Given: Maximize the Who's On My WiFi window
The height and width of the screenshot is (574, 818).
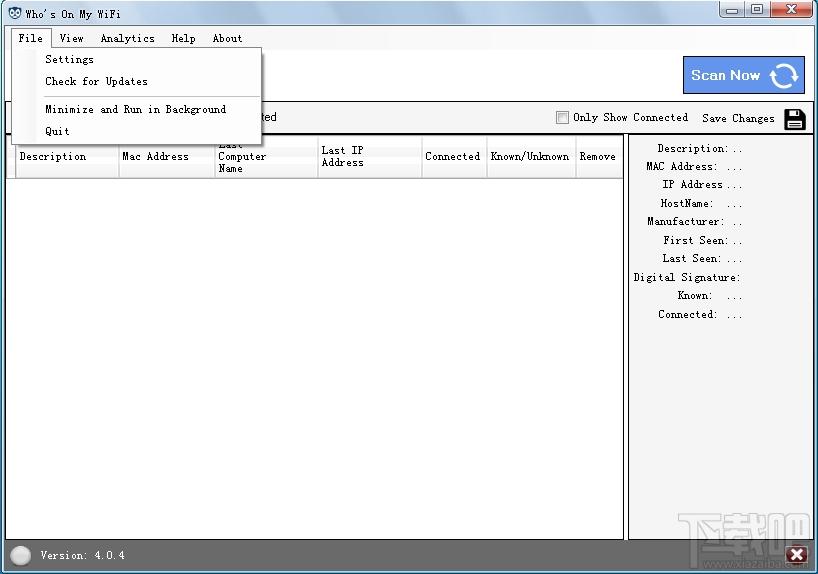Looking at the screenshot, I should (757, 9).
